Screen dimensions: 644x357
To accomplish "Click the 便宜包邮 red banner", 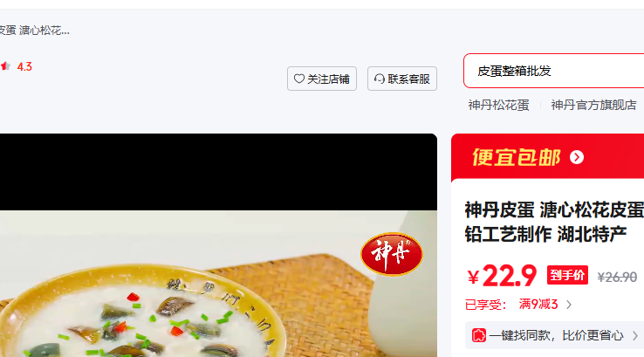I will (547, 157).
